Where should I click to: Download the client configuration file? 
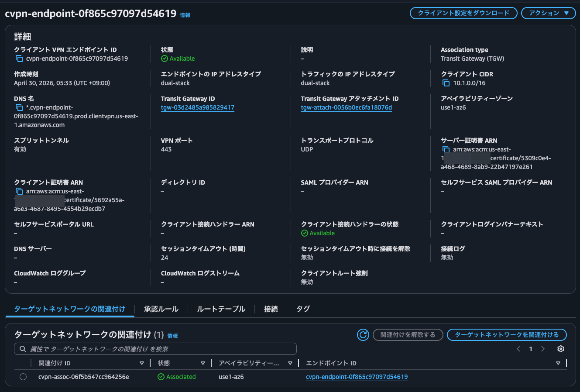pos(463,13)
